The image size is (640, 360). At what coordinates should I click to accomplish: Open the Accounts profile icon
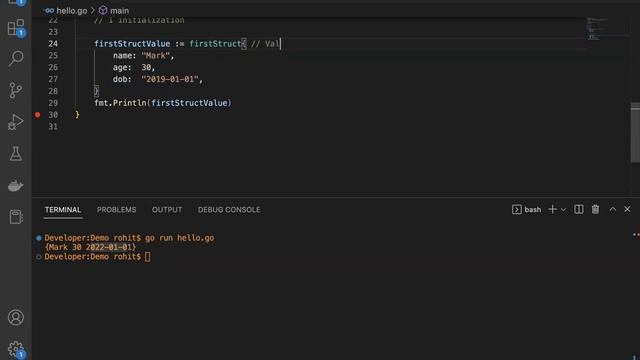click(16, 317)
